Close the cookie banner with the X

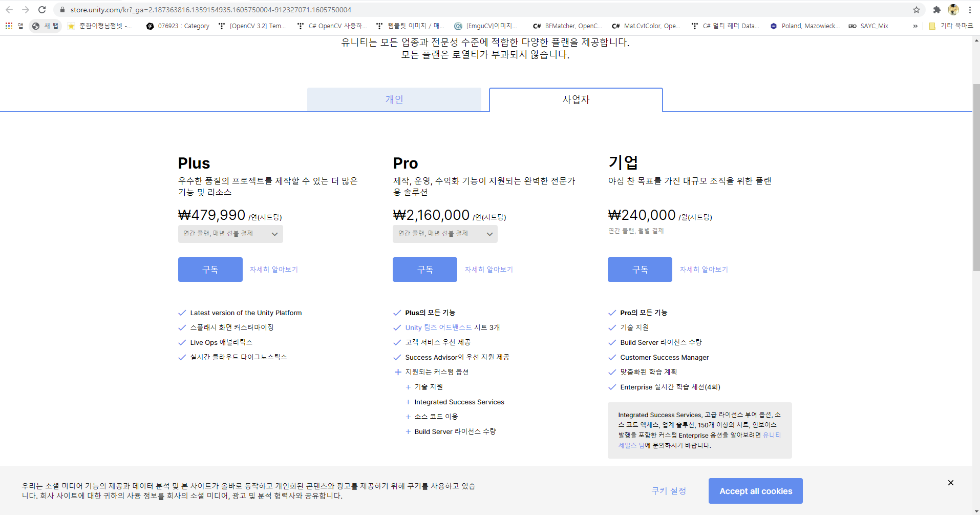(950, 483)
